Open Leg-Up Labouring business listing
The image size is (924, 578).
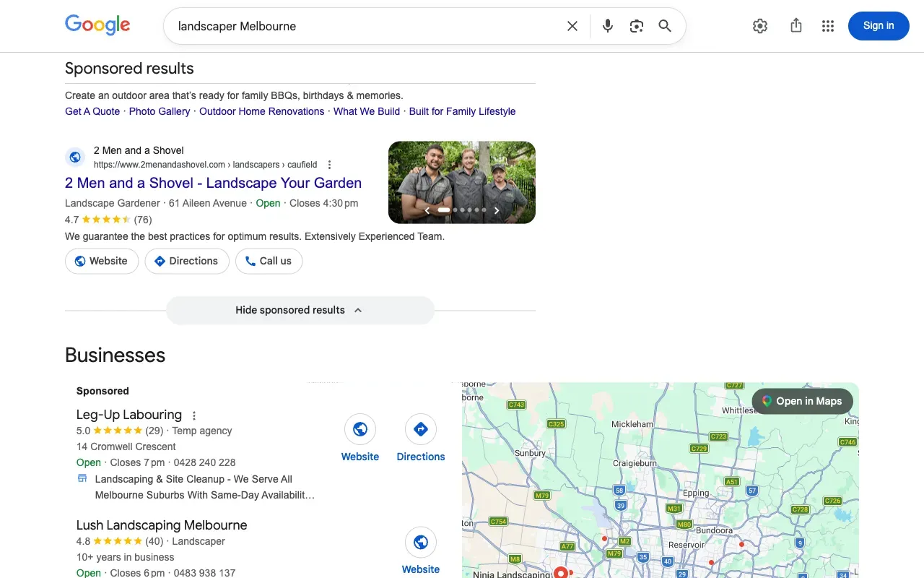click(129, 415)
